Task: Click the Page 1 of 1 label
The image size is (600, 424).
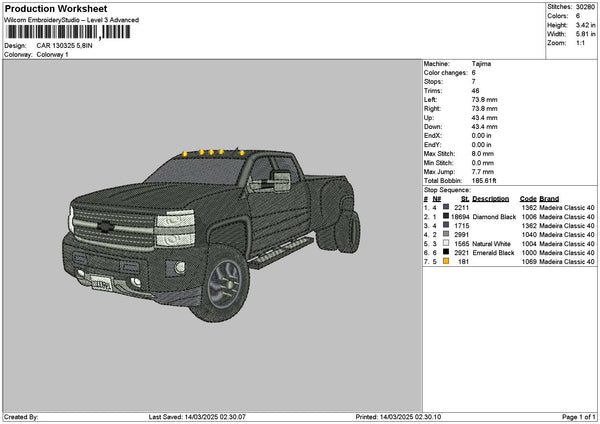Action: coord(579,417)
